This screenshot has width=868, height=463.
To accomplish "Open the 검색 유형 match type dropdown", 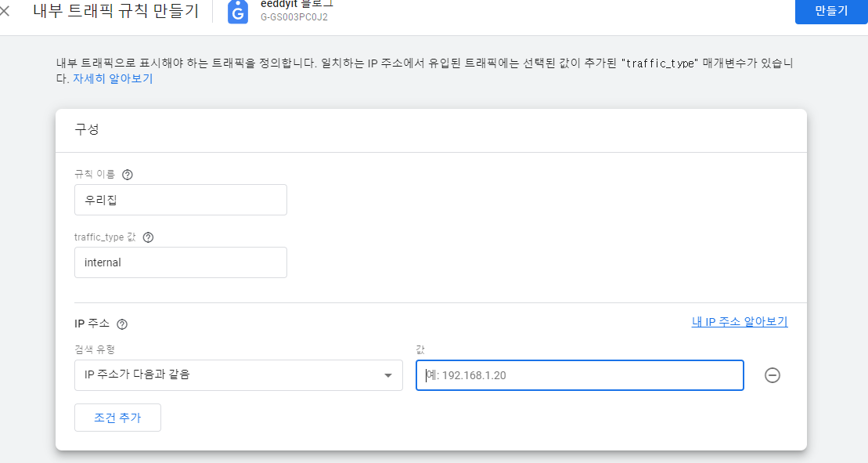I will 239,375.
